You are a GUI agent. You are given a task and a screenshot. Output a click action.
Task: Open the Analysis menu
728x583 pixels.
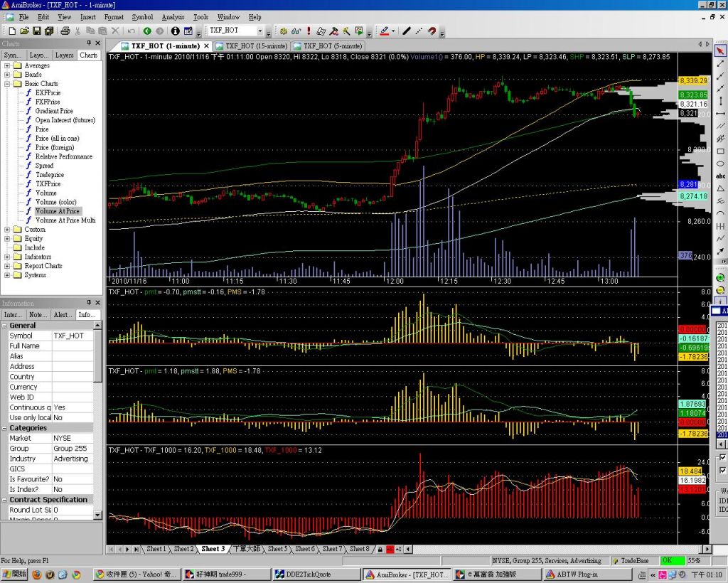(x=173, y=17)
